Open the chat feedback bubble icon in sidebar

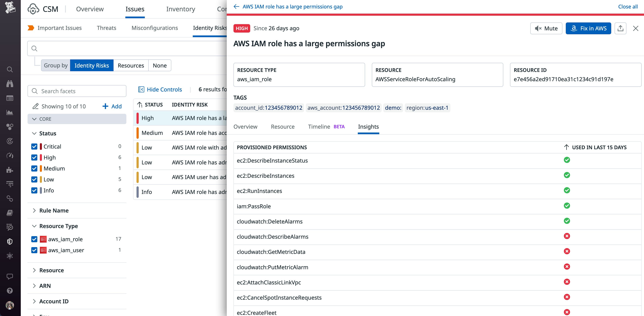[10, 276]
